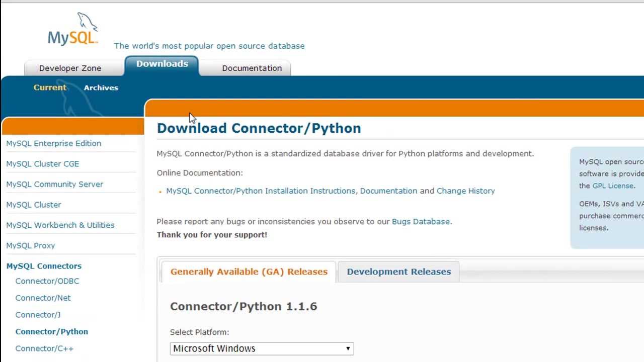Viewport: 644px width, 362px height.
Task: Select the Current submenu item
Action: pyautogui.click(x=50, y=87)
